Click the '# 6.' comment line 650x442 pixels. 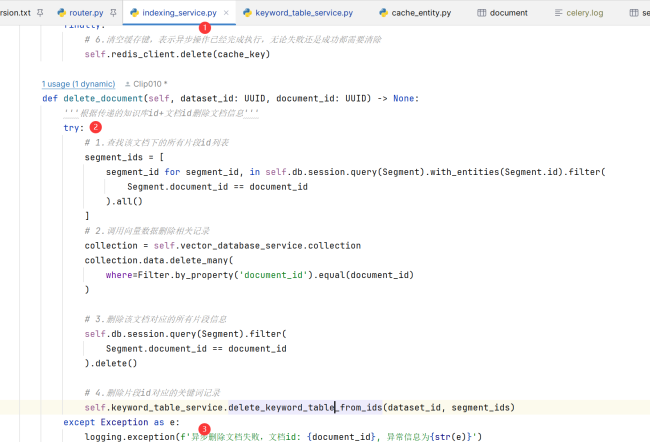pos(233,40)
